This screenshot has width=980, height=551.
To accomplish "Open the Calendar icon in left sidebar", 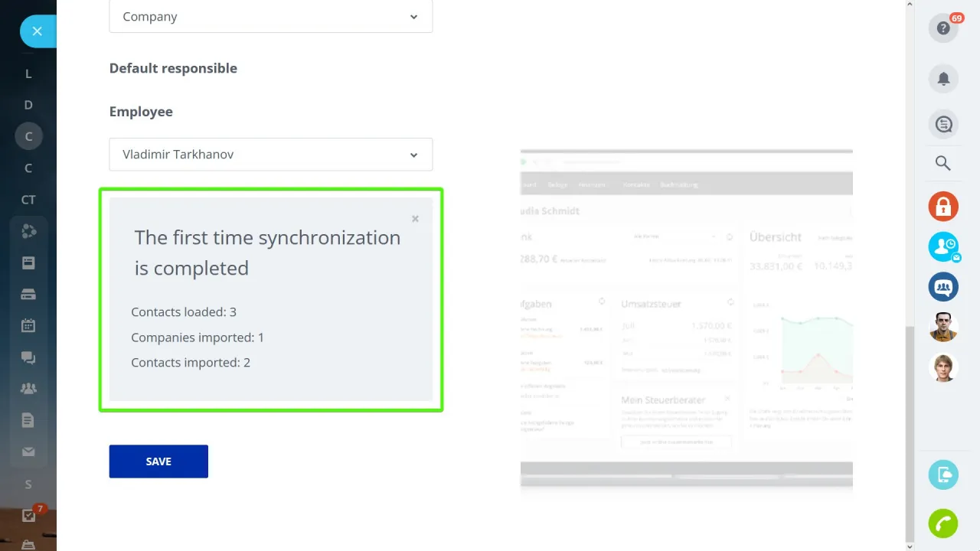I will 28,324.
